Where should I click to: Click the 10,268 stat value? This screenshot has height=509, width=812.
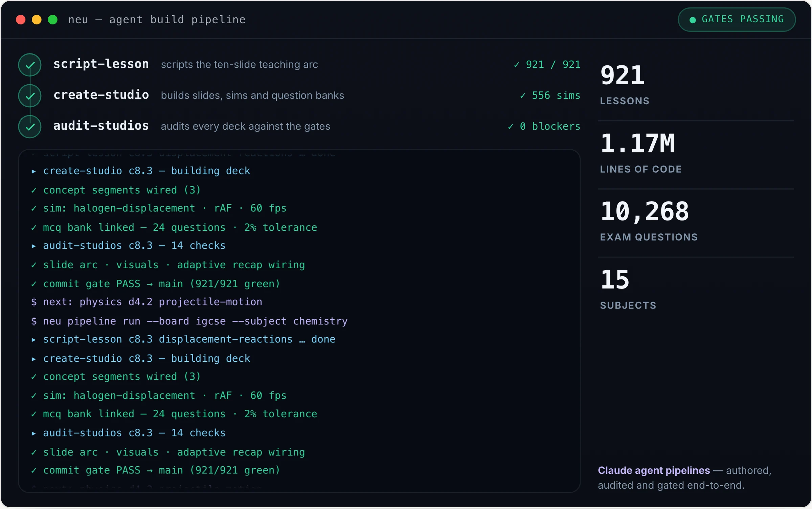point(645,212)
